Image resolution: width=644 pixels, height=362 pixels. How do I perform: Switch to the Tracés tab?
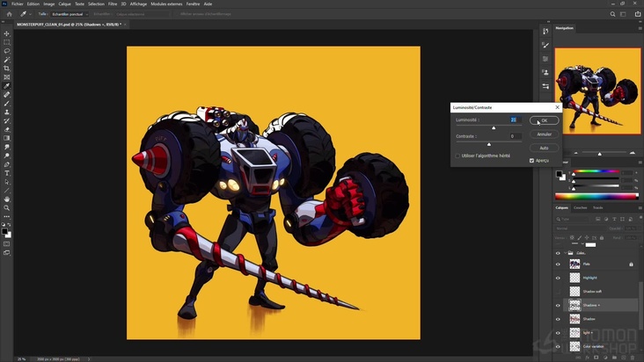[597, 208]
